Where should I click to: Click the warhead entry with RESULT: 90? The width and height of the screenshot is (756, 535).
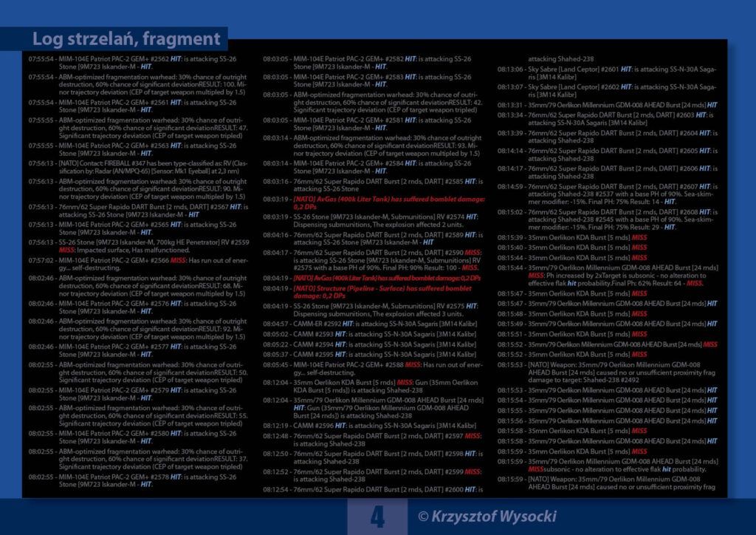click(139, 189)
